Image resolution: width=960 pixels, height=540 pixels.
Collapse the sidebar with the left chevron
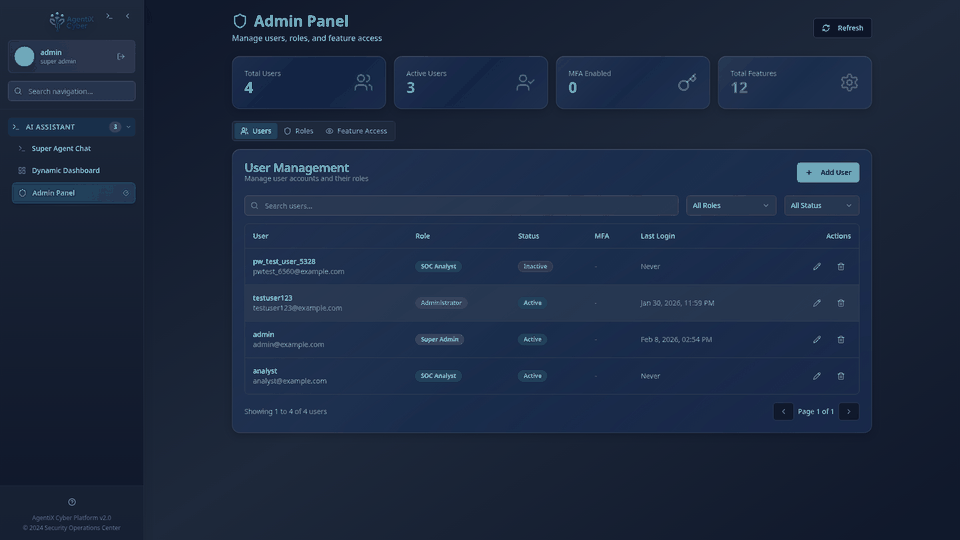point(127,16)
